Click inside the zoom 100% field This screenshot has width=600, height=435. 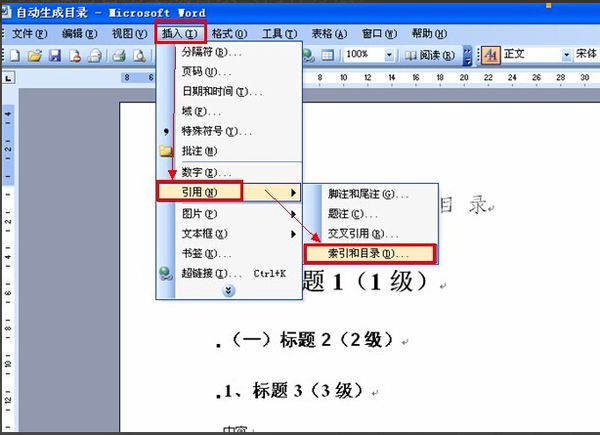tap(364, 55)
